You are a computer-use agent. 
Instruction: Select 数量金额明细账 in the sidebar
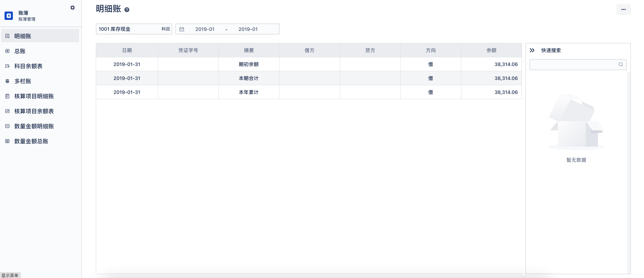34,126
